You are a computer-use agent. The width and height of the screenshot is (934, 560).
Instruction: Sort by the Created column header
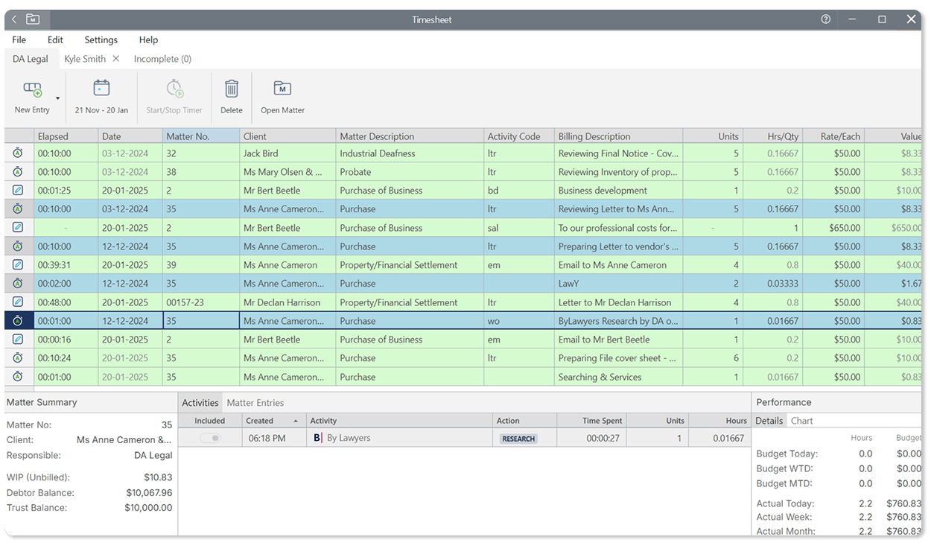(x=260, y=421)
